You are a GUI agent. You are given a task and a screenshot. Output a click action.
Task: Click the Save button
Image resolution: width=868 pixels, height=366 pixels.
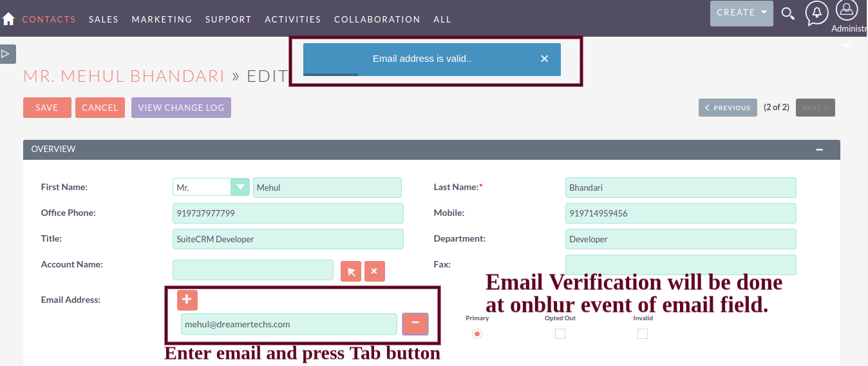[x=47, y=108]
